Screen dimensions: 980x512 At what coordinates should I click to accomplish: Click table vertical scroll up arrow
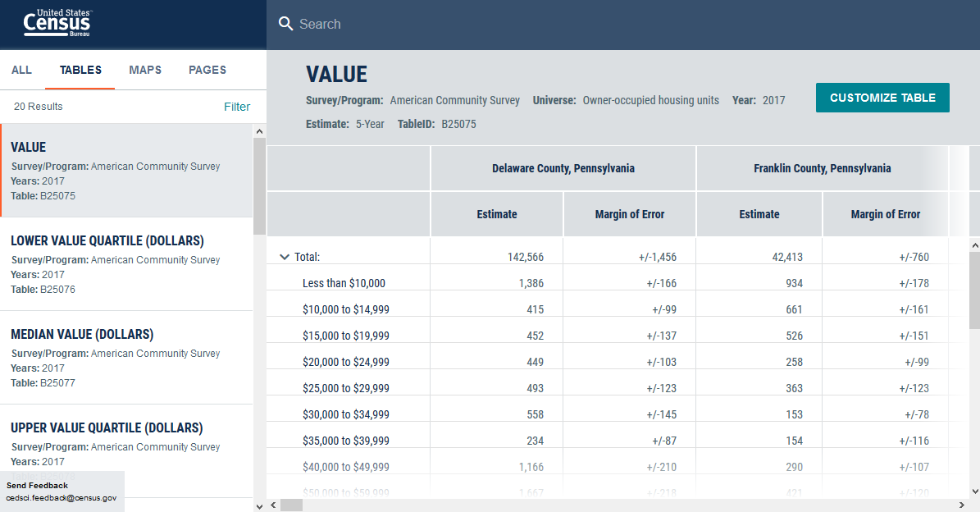(x=974, y=245)
